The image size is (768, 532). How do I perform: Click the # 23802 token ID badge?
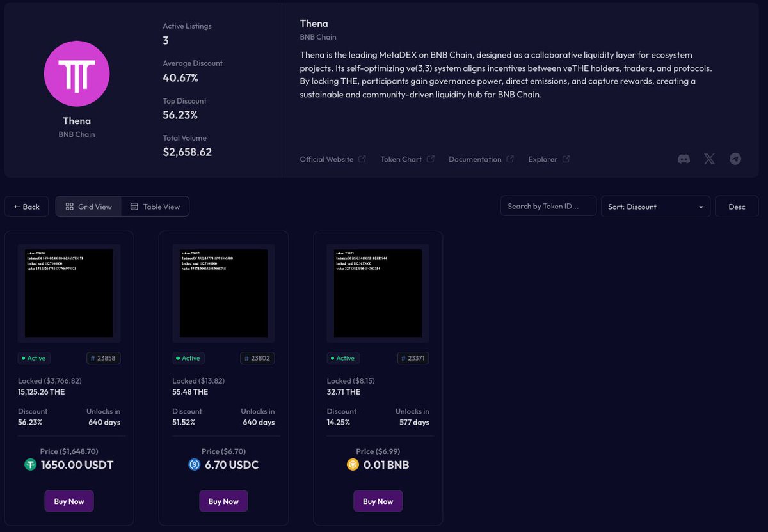(x=257, y=358)
